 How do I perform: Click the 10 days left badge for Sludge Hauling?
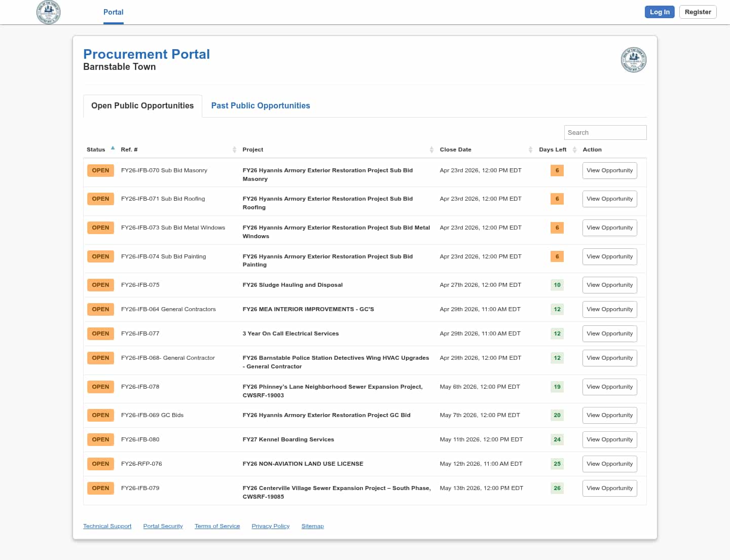click(x=557, y=285)
